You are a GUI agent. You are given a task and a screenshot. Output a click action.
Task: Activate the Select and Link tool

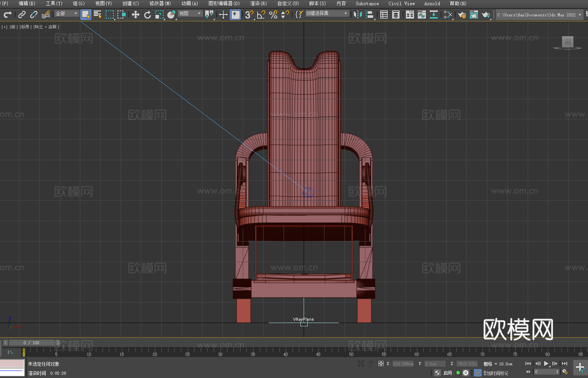[x=22, y=14]
